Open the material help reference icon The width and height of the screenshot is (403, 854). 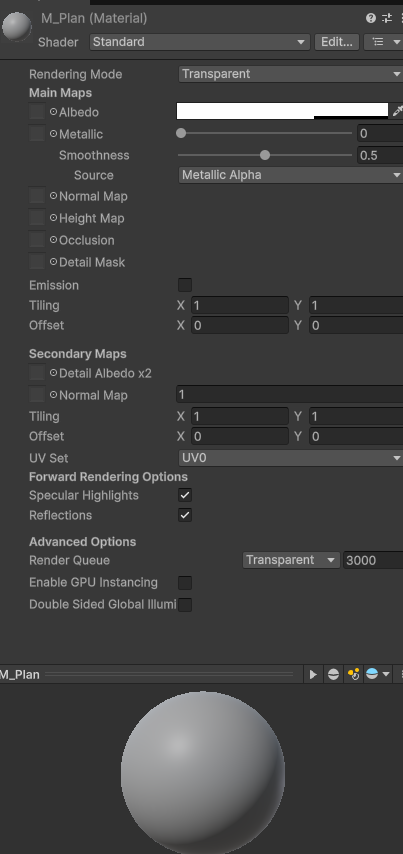[x=371, y=18]
